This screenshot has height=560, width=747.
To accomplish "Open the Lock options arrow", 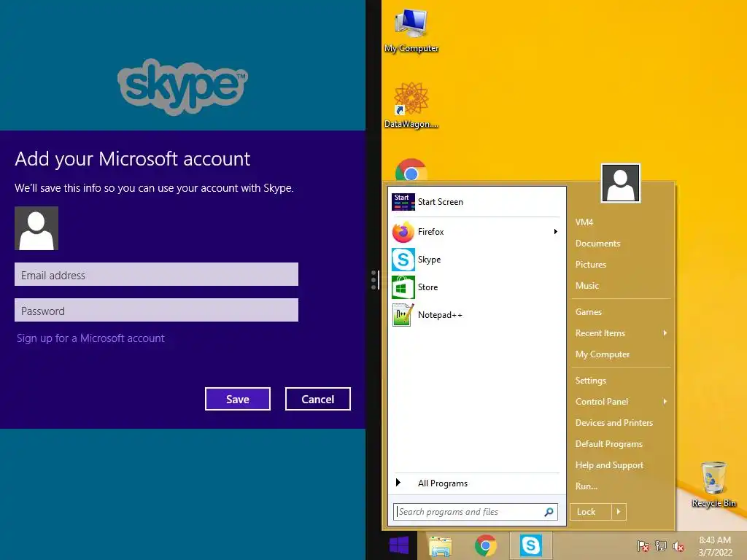I will [619, 512].
